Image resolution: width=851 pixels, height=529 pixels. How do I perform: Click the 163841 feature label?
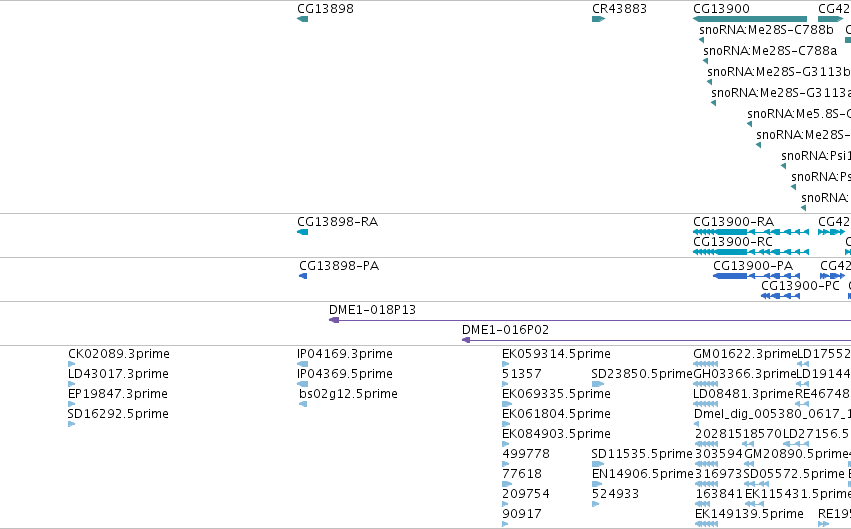pyautogui.click(x=719, y=494)
